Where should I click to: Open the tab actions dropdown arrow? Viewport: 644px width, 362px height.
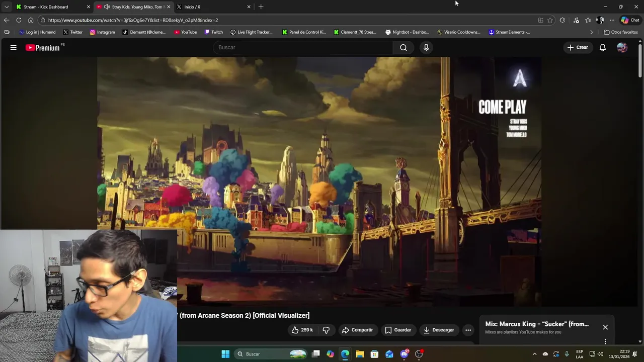[x=7, y=7]
